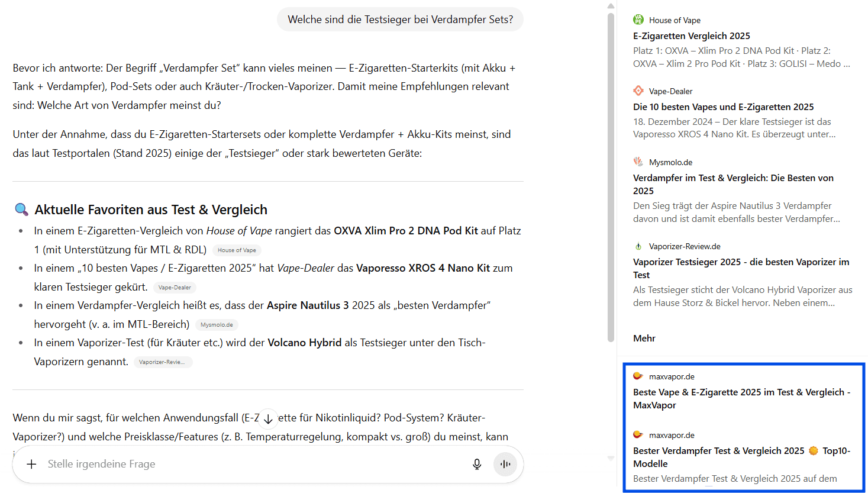Open the Vaporizer-Revie... citation chip

tap(162, 362)
